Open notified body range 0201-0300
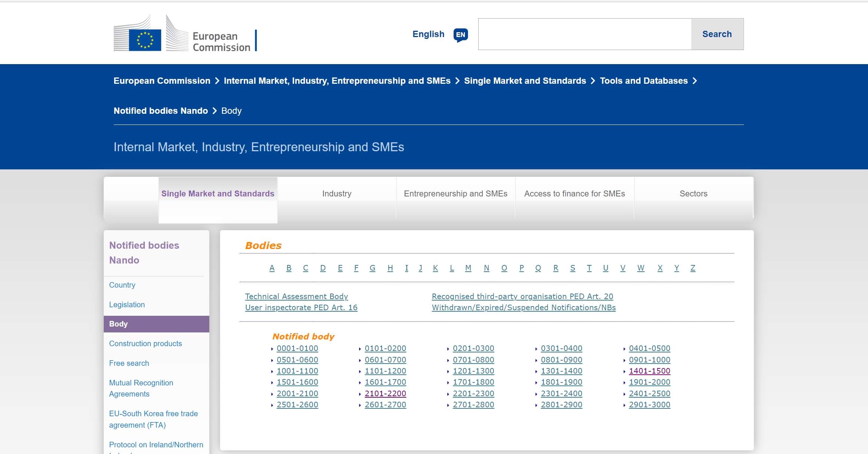Viewport: 868px width, 454px height. (x=473, y=348)
